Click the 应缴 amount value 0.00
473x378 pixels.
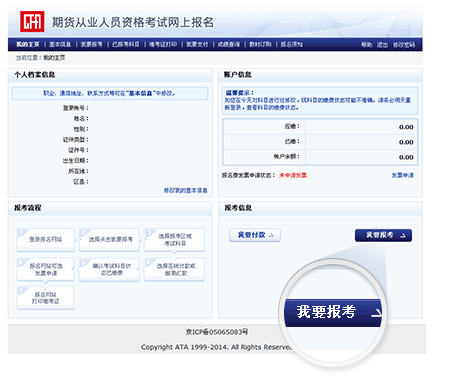click(x=406, y=127)
